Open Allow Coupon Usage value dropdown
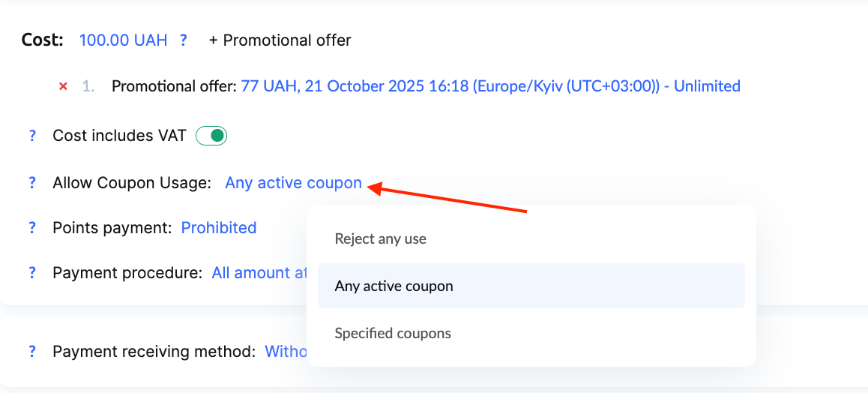Screen dimensions: 868x393 tap(293, 182)
